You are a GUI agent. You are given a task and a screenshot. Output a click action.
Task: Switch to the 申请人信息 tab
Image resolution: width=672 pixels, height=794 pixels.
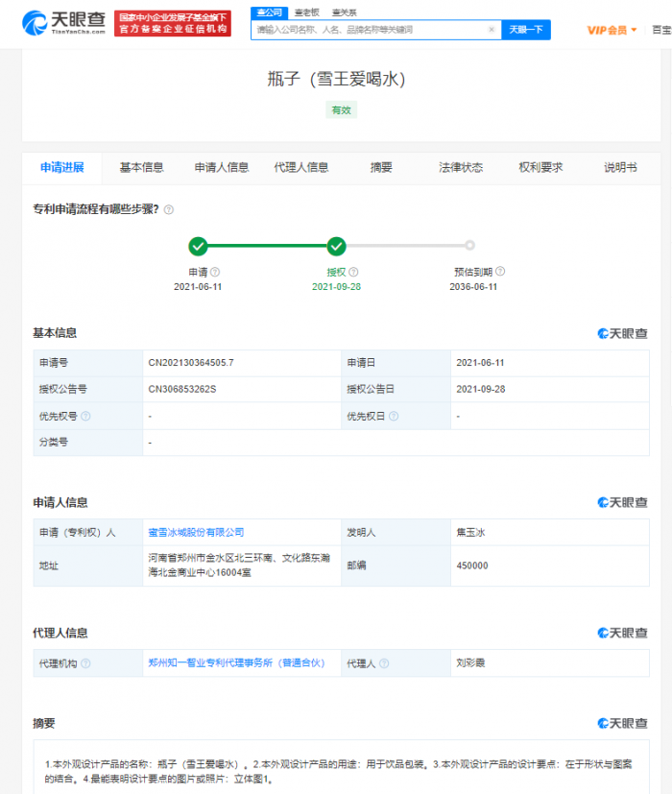pos(222,168)
